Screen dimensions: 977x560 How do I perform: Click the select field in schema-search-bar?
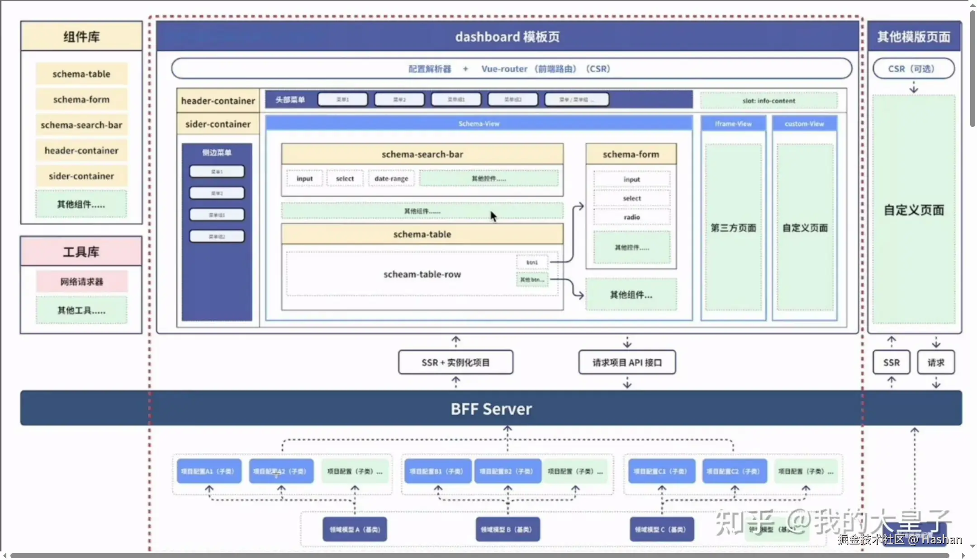coord(345,179)
